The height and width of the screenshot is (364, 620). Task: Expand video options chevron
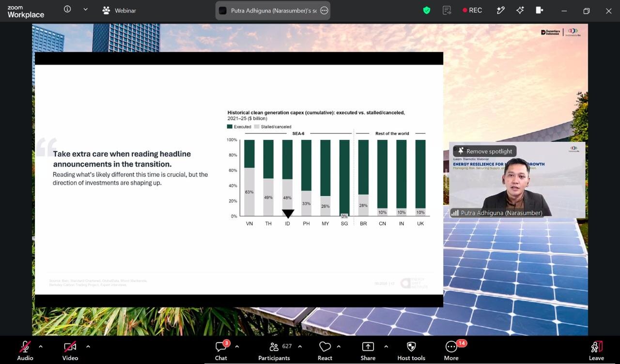pos(88,347)
